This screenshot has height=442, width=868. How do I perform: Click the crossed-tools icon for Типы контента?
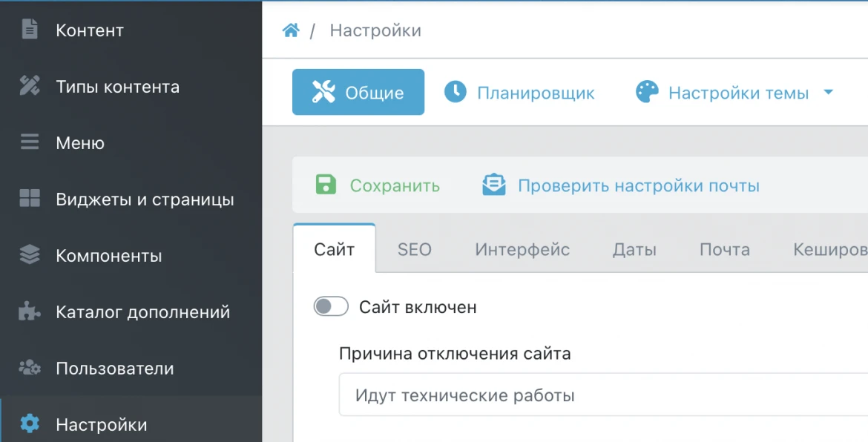point(28,86)
